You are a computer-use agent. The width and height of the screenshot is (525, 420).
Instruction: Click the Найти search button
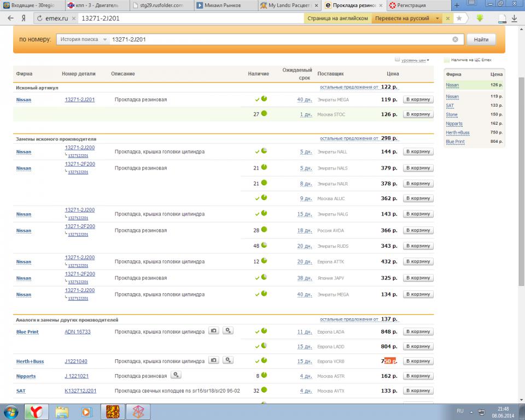coord(481,39)
